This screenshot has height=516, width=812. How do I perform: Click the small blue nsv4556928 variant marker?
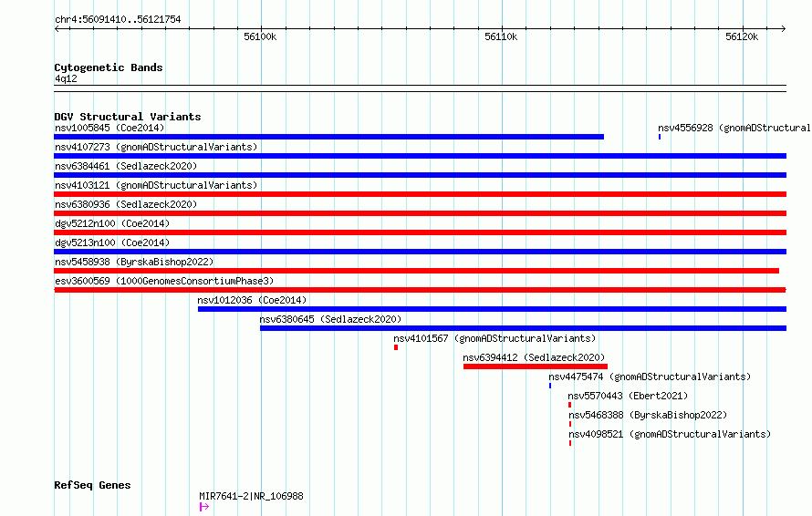[x=660, y=137]
